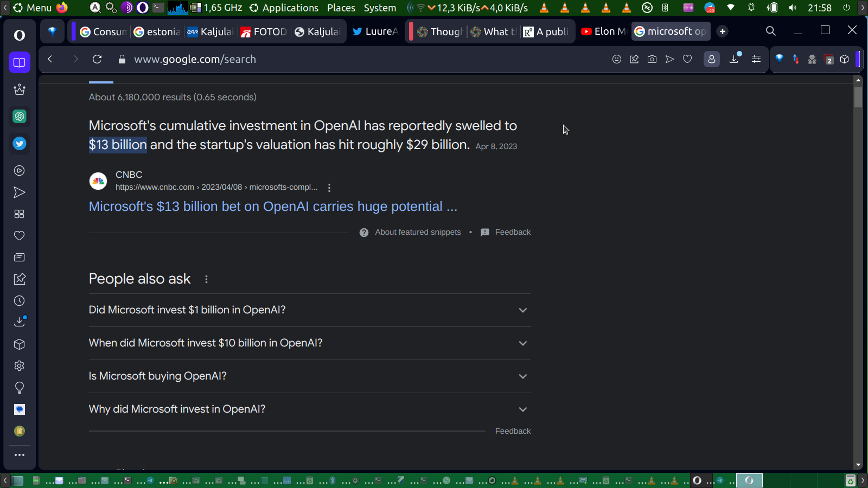Switch to the "What t" tab
Viewport: 868px width, 488px height.
[x=493, y=31]
